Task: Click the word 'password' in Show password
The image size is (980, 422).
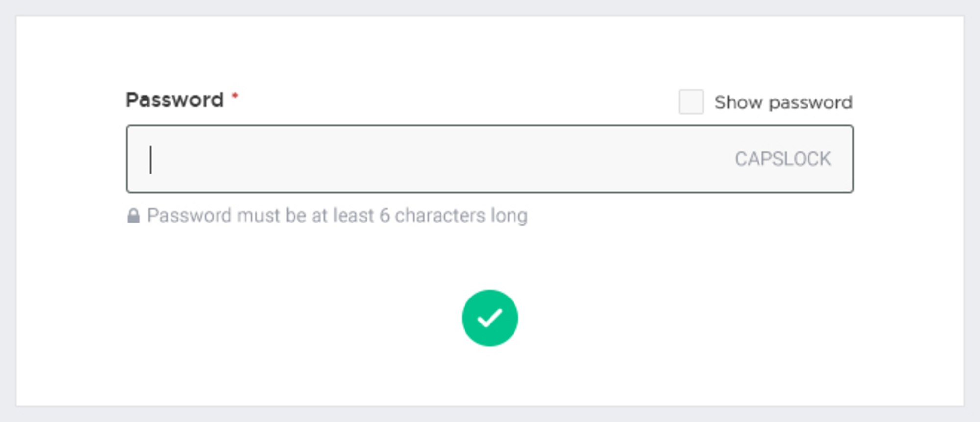Action: pos(811,103)
